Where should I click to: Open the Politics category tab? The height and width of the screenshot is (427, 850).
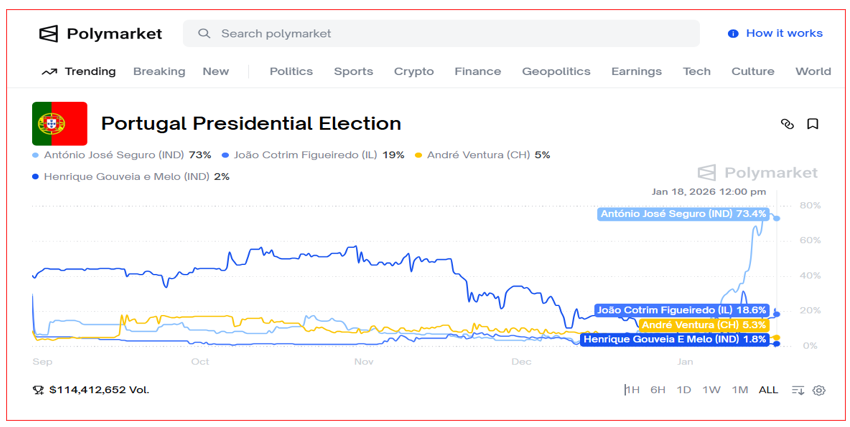click(x=291, y=72)
